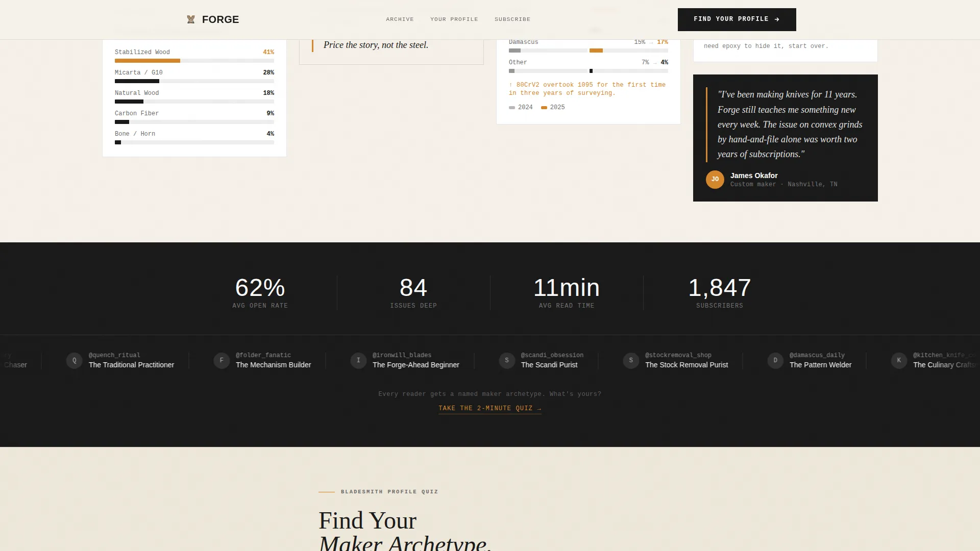Click the Other comparison bar
980x551 pixels.
(589, 71)
